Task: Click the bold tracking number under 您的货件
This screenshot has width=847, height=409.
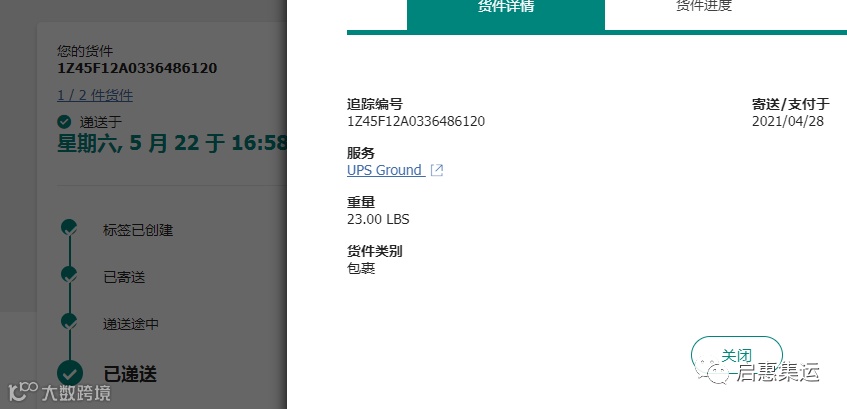Action: pos(137,68)
